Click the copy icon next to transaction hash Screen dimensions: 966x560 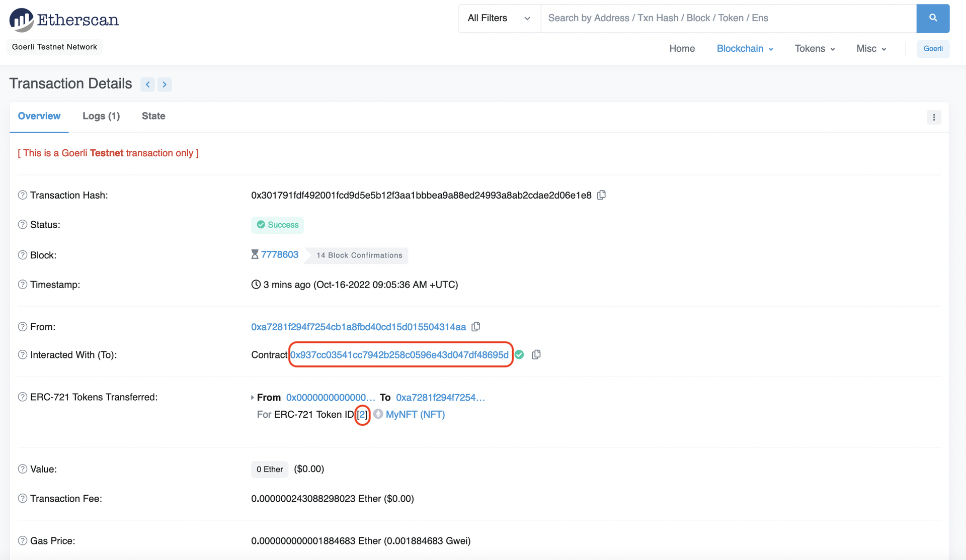[600, 196]
